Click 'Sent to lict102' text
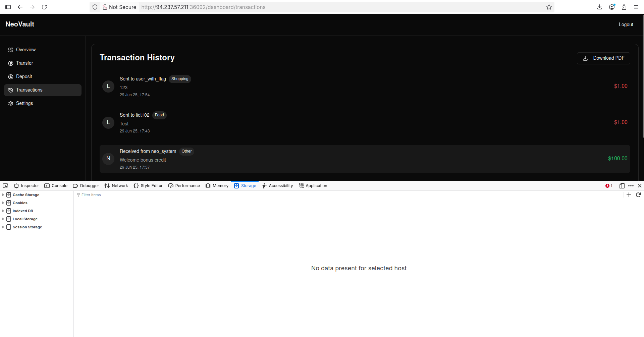This screenshot has width=644, height=337. (x=135, y=115)
